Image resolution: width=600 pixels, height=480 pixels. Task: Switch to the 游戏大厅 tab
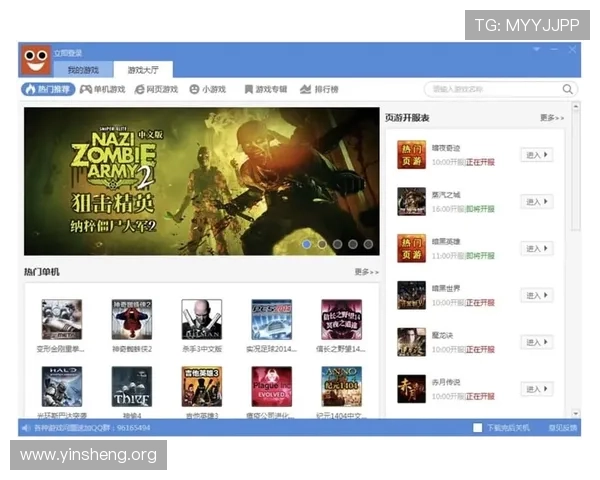143,70
